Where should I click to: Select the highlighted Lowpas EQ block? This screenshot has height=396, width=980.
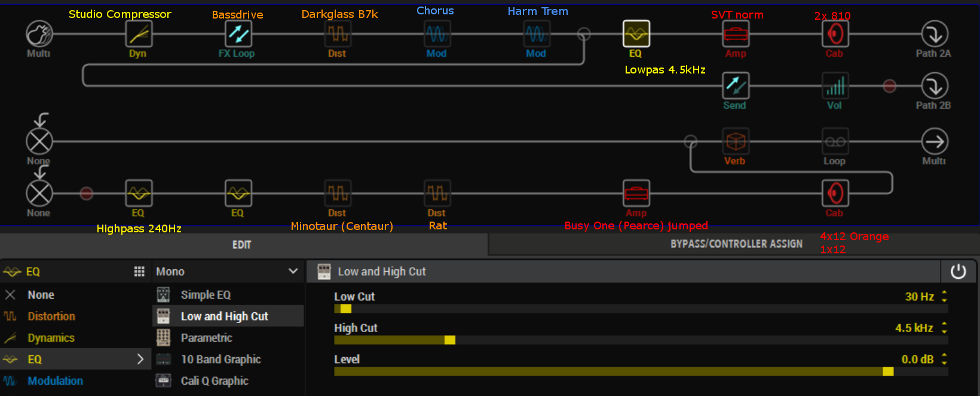point(636,34)
